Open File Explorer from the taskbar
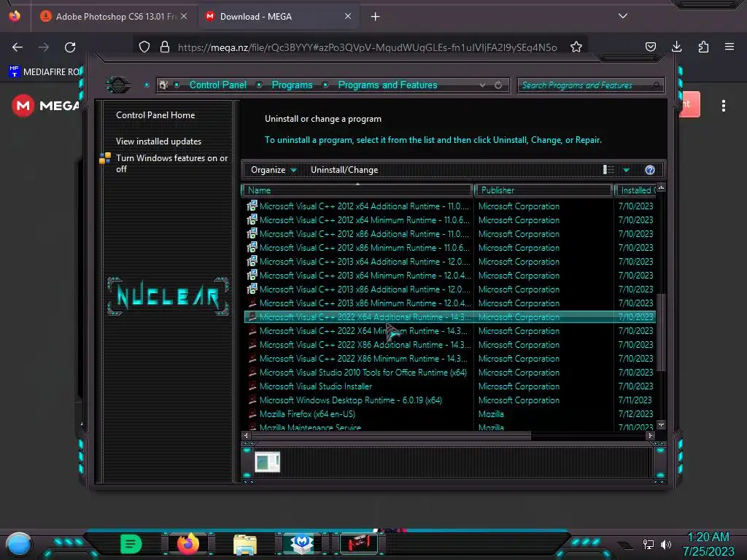This screenshot has width=747, height=560. (x=245, y=544)
